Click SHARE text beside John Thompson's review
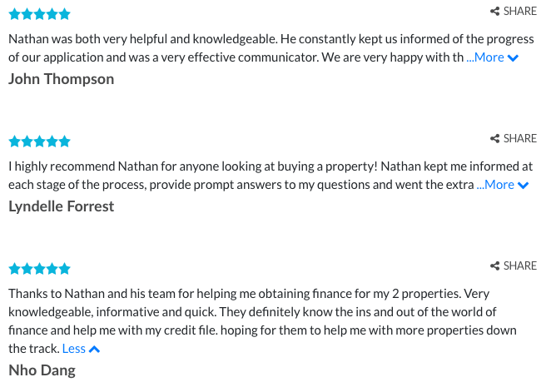Image resolution: width=551 pixels, height=392 pixels. click(520, 12)
